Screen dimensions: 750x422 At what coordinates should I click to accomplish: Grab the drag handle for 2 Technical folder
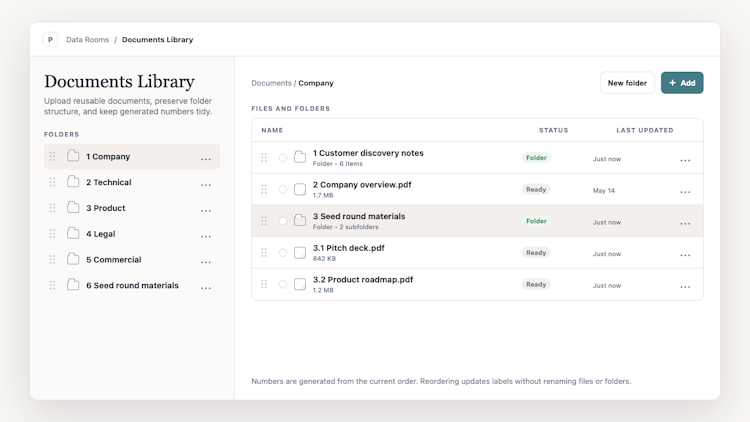pyautogui.click(x=53, y=182)
